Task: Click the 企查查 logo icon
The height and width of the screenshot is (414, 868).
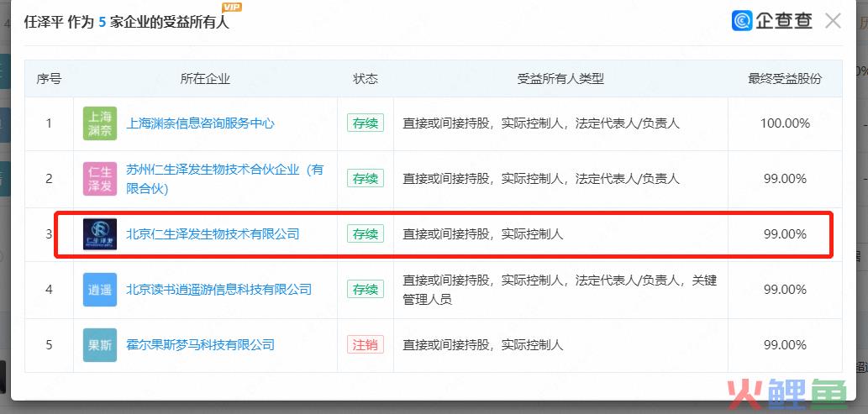Action: coord(742,21)
